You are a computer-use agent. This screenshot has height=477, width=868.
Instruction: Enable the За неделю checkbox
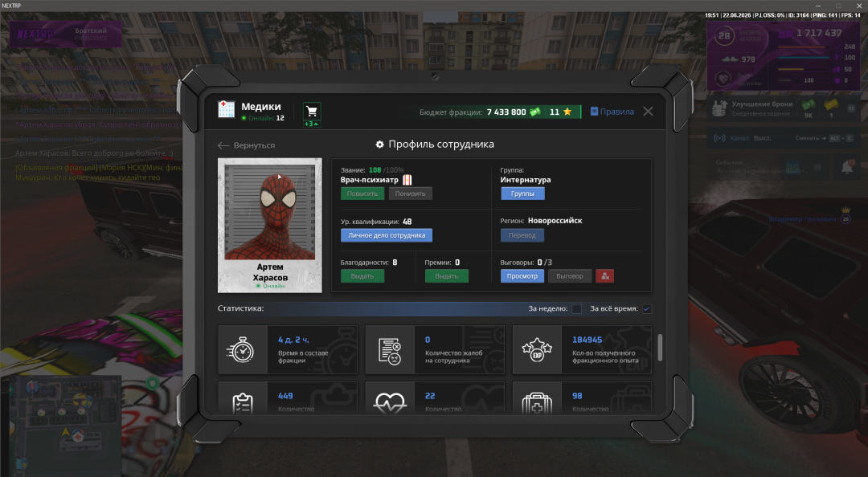point(576,309)
